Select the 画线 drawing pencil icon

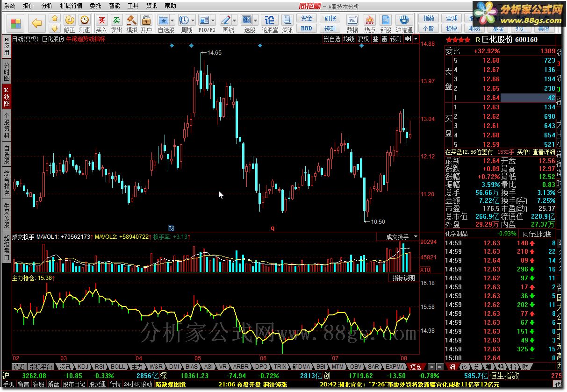(x=226, y=20)
